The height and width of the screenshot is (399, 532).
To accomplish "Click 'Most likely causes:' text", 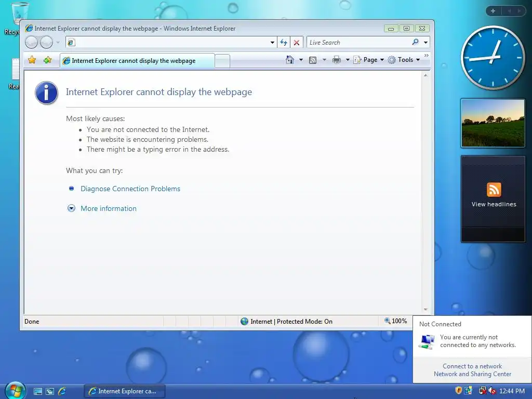I will coord(96,119).
